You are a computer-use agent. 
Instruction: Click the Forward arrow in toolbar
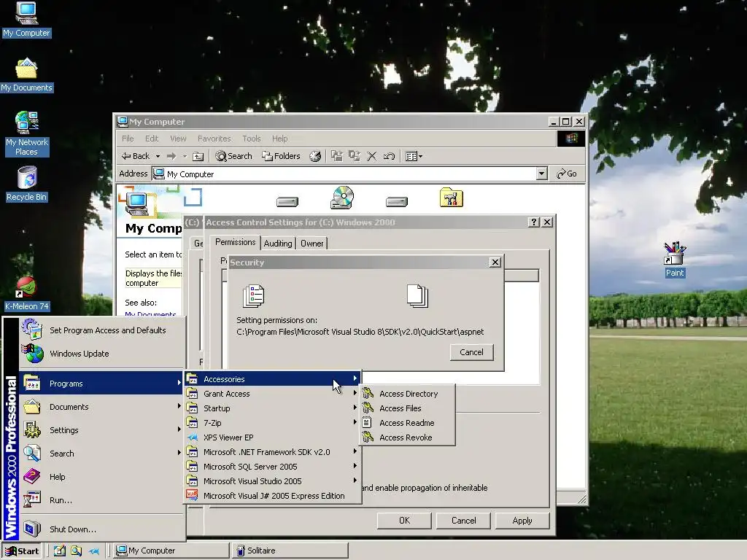(171, 156)
